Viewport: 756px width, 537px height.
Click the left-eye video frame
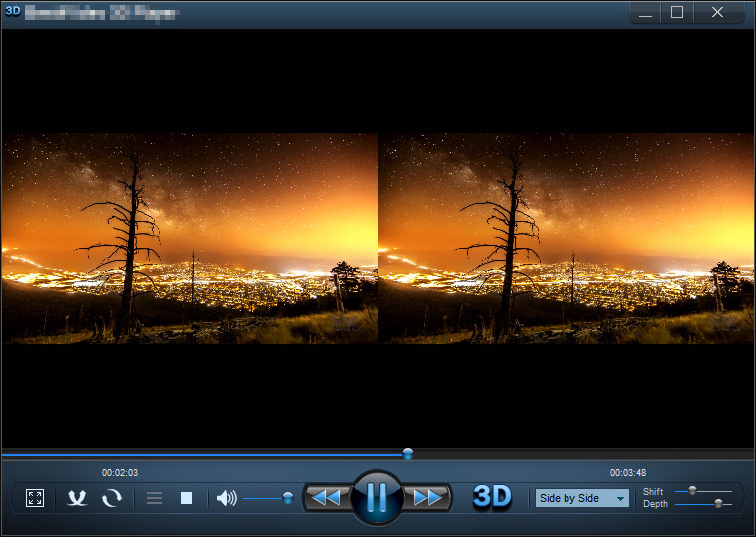[x=189, y=239]
